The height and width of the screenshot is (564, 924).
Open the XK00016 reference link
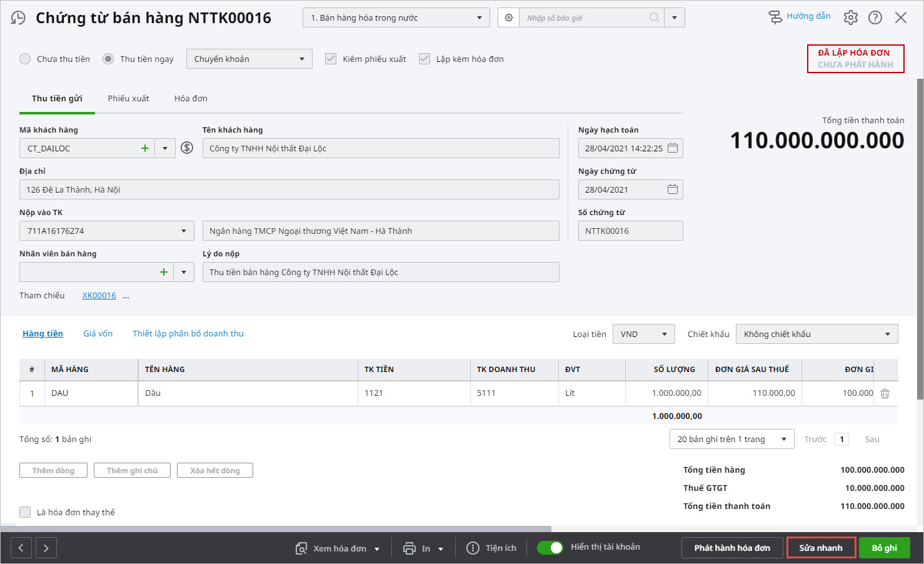(99, 296)
